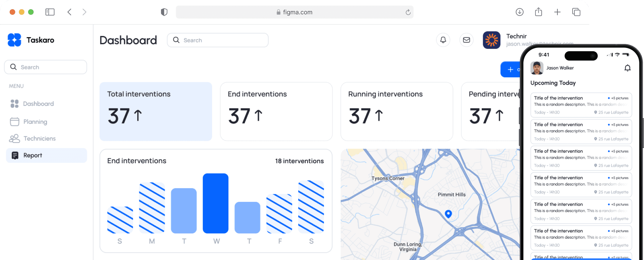Toggle the Safari sidebar panel icon
The width and height of the screenshot is (644, 260).
point(50,12)
